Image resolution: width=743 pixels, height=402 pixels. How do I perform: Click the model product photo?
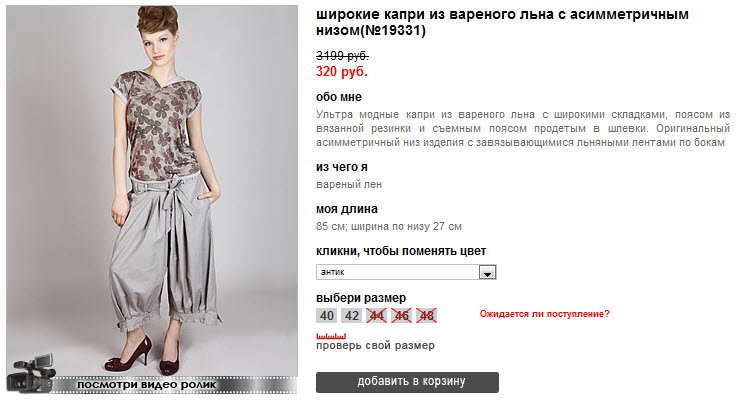pos(152,191)
